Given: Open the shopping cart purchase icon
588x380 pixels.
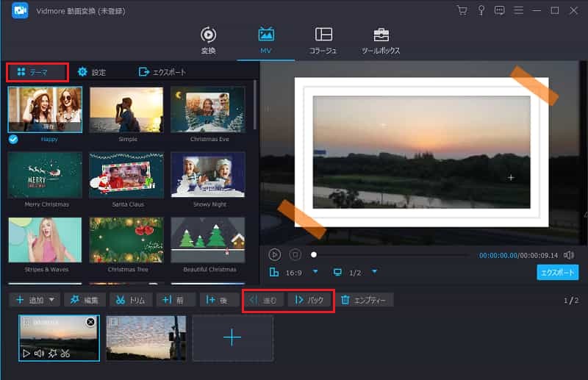Looking at the screenshot, I should [x=462, y=10].
